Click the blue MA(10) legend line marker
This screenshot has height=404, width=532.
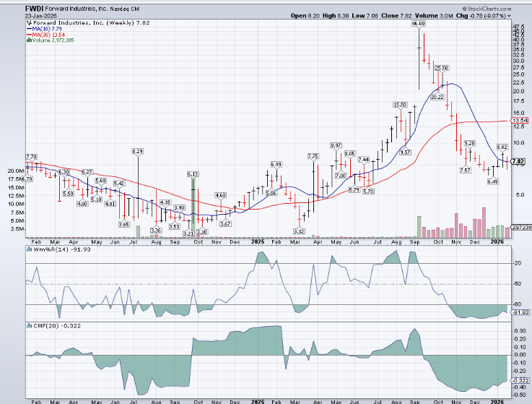click(27, 28)
